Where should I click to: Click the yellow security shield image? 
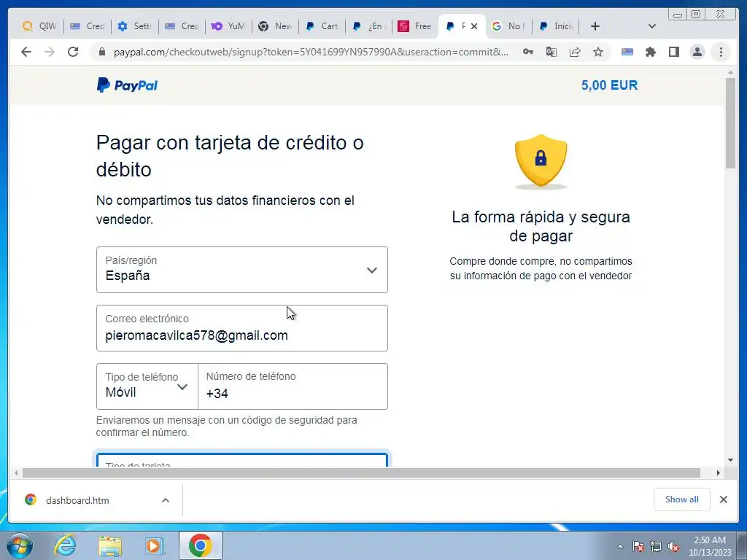click(541, 161)
